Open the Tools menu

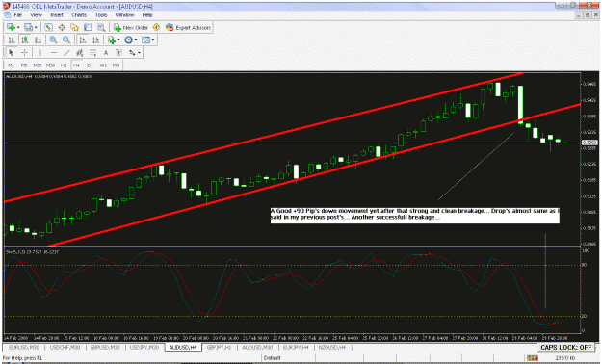click(x=101, y=15)
